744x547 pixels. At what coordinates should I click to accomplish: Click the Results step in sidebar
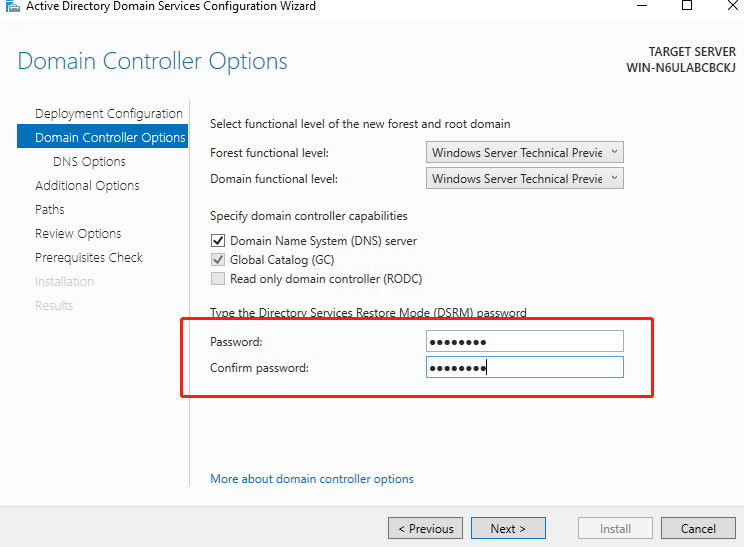click(54, 305)
